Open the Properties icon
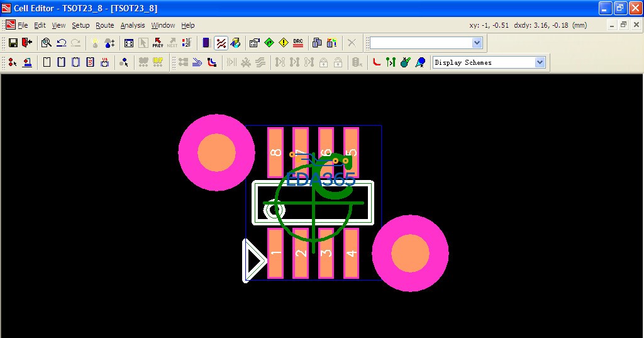 pos(255,43)
